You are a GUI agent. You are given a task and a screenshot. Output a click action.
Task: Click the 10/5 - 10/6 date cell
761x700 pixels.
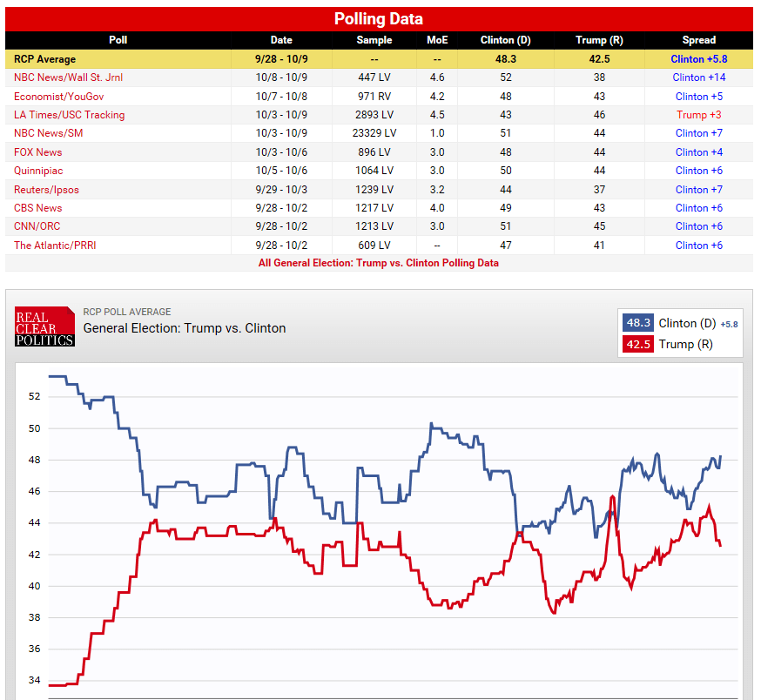pos(281,171)
